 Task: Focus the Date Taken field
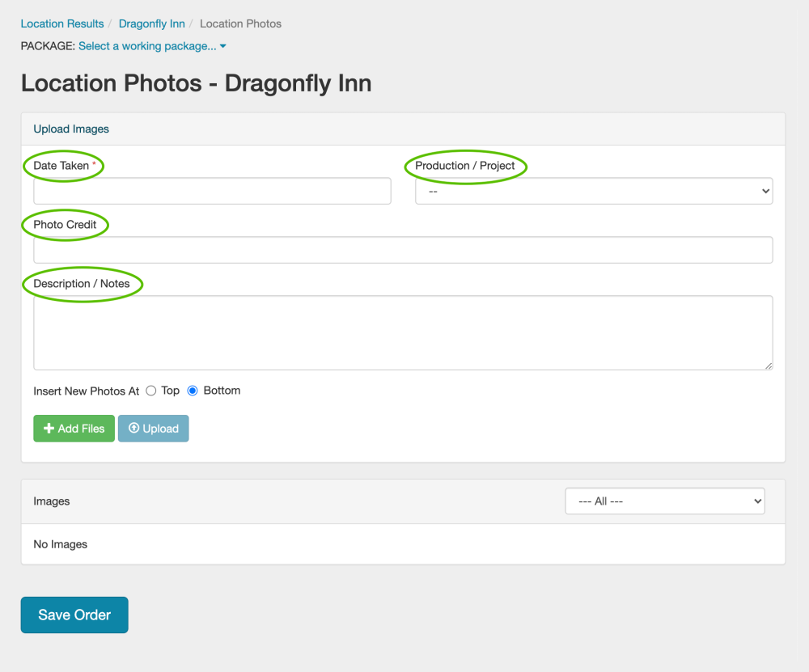tap(212, 192)
